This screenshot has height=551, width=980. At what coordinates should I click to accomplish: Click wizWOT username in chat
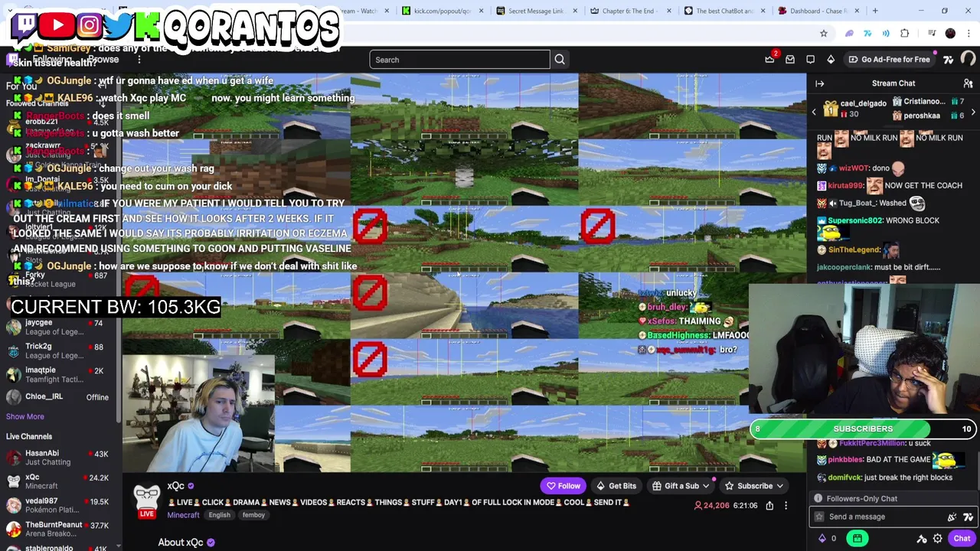coord(854,168)
